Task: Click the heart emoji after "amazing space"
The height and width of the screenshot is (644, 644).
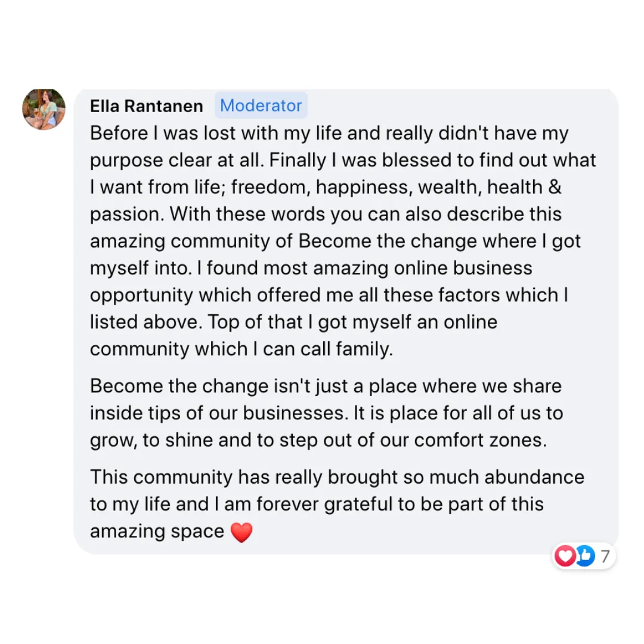Action: click(241, 532)
